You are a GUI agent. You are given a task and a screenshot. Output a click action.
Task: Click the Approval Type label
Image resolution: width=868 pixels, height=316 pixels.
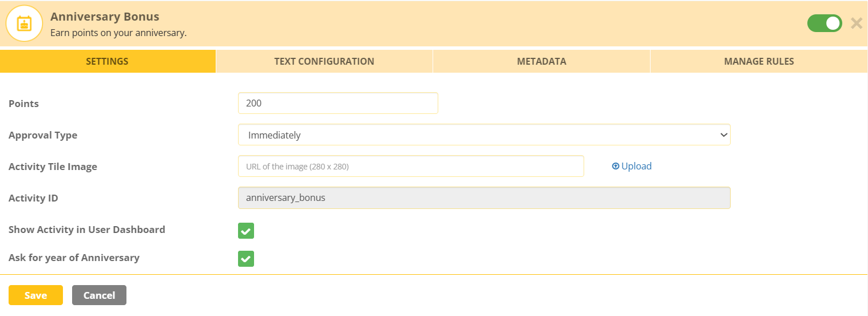coord(43,135)
